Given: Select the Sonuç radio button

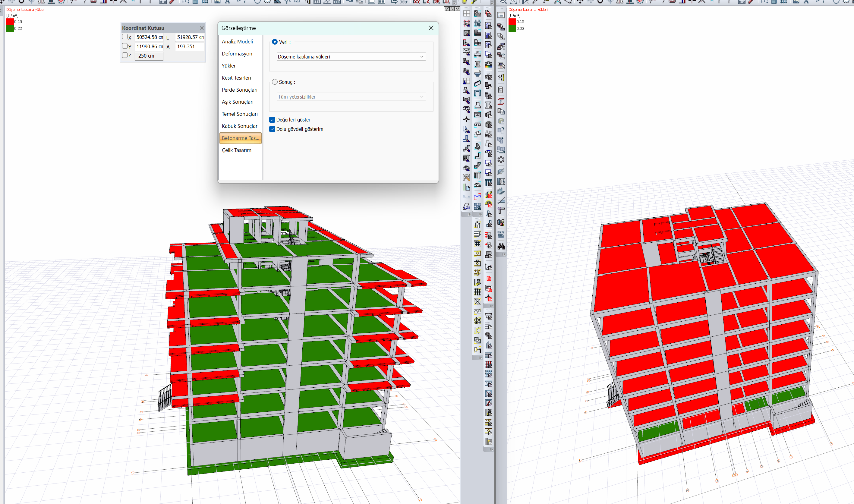Looking at the screenshot, I should click(275, 82).
